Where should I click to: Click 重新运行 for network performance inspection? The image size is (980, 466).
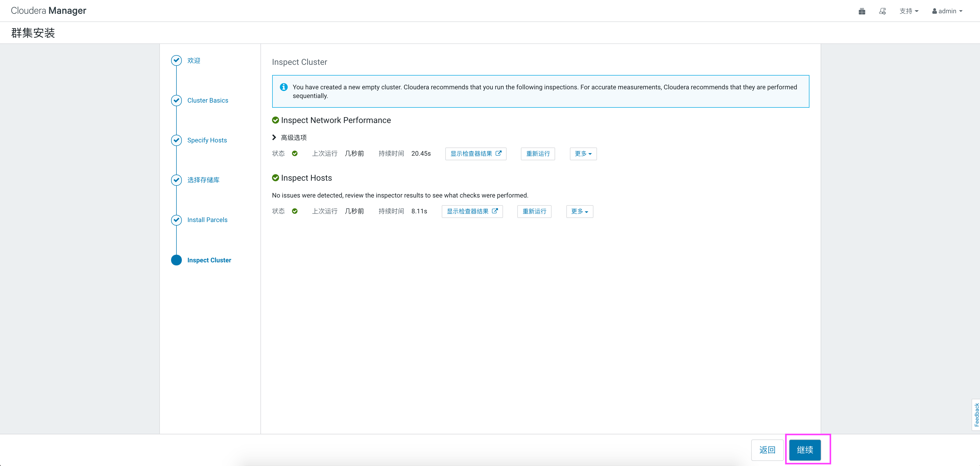537,154
